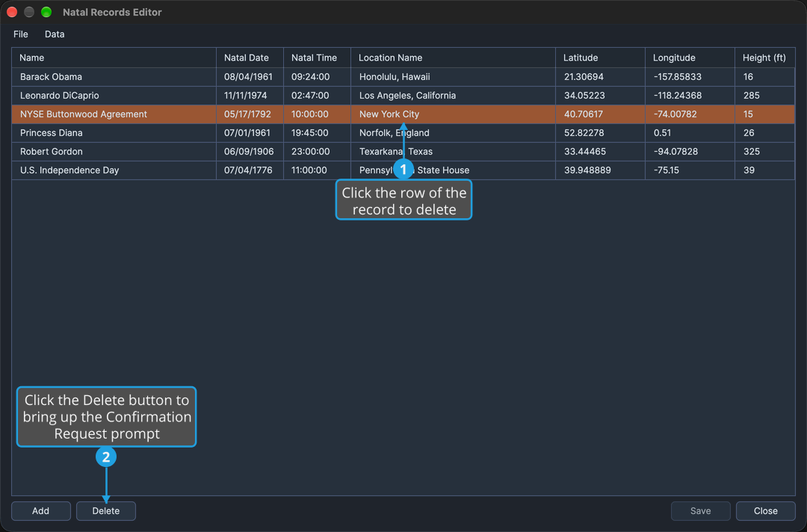Click the longitude value -94.07828

[690, 152]
